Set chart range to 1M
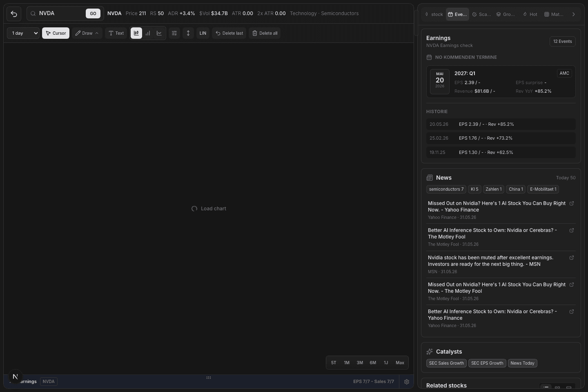Screen dimensions: 588x392 point(347,363)
